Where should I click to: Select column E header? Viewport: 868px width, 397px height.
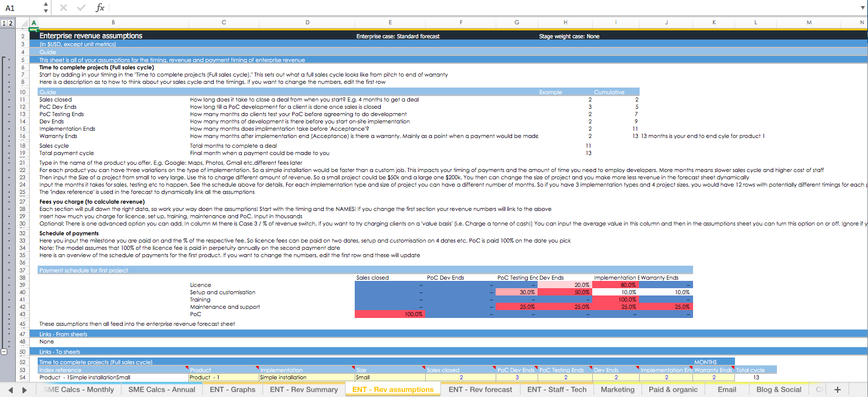390,23
